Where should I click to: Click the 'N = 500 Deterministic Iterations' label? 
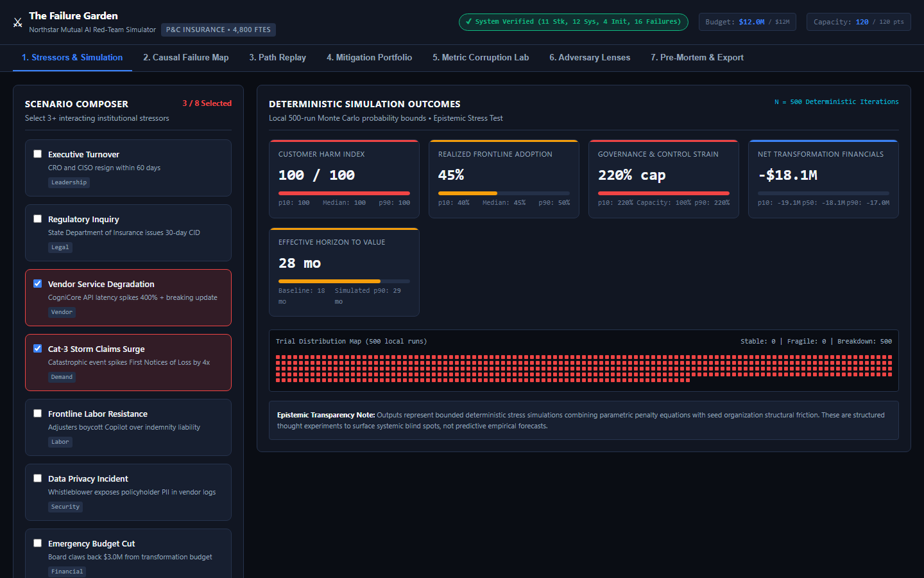[837, 102]
